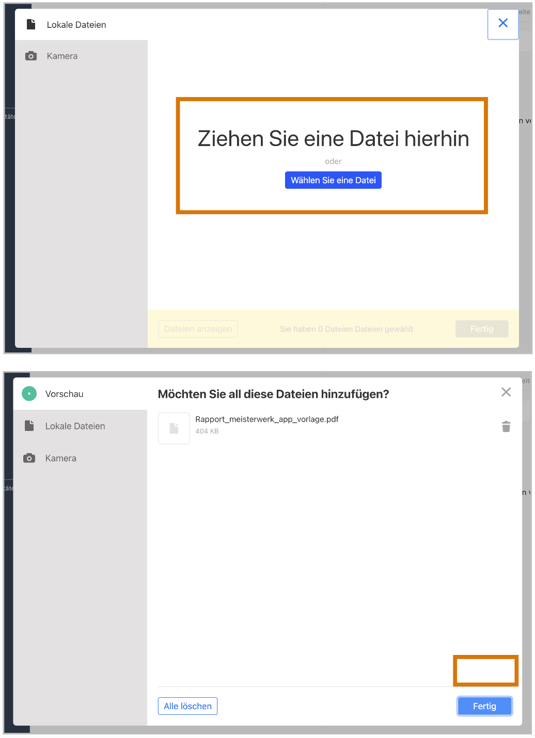The width and height of the screenshot is (535, 738).
Task: Click the file icon beside top Lokale Dateien
Action: click(31, 24)
